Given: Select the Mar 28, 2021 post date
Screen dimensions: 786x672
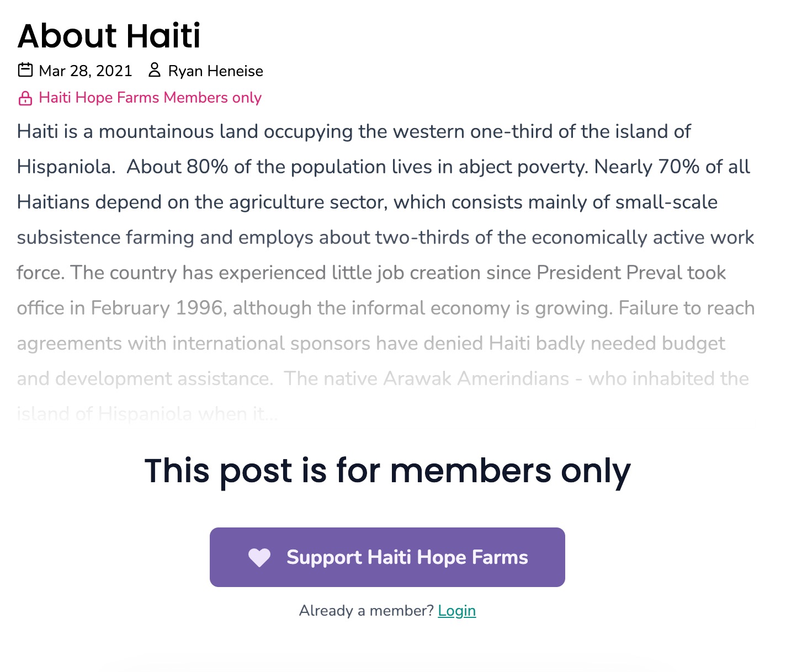Looking at the screenshot, I should click(x=86, y=71).
